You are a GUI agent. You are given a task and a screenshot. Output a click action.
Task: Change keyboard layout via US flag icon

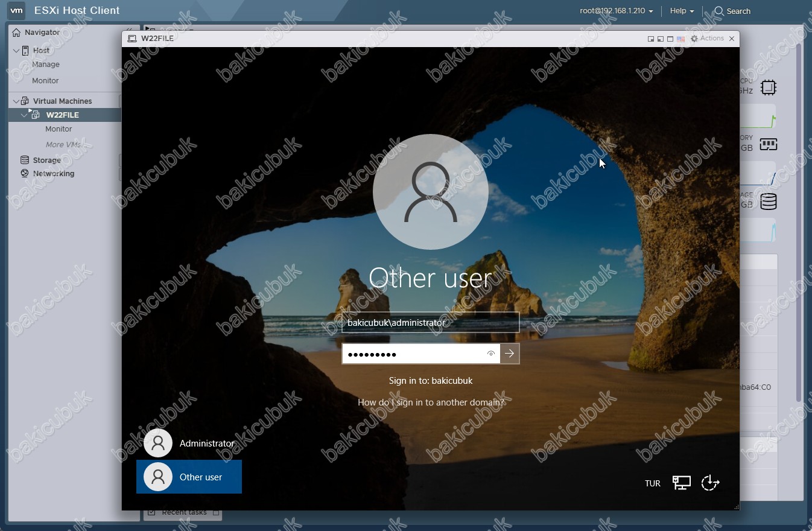click(x=680, y=39)
